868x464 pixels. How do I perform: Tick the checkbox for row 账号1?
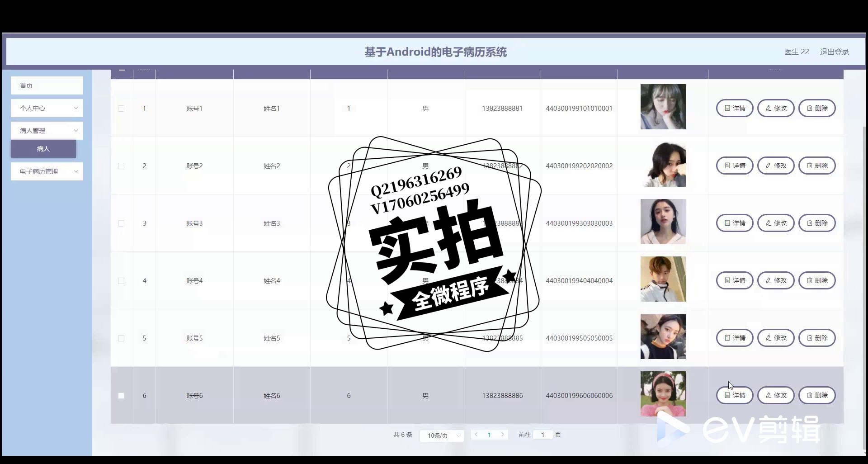pyautogui.click(x=121, y=109)
